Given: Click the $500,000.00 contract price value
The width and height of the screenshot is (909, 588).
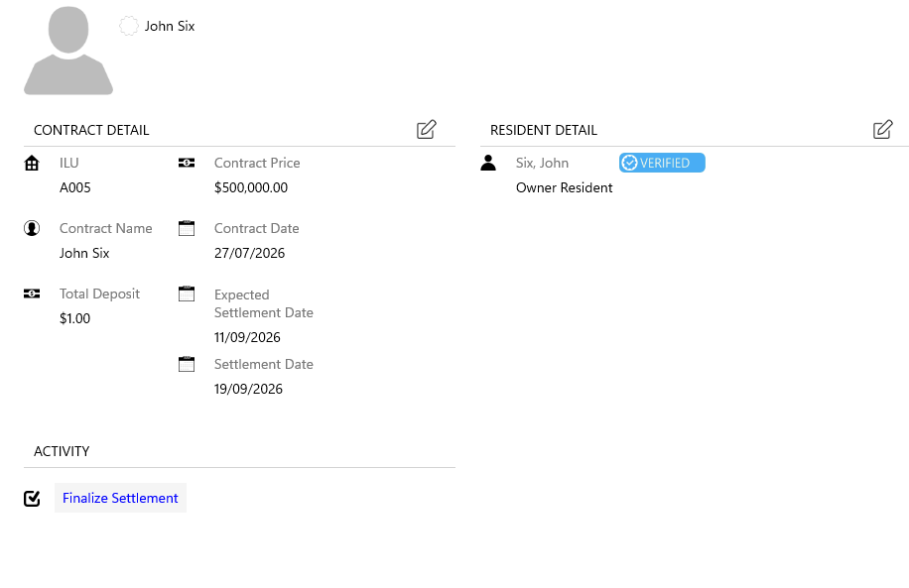Looking at the screenshot, I should [x=251, y=187].
